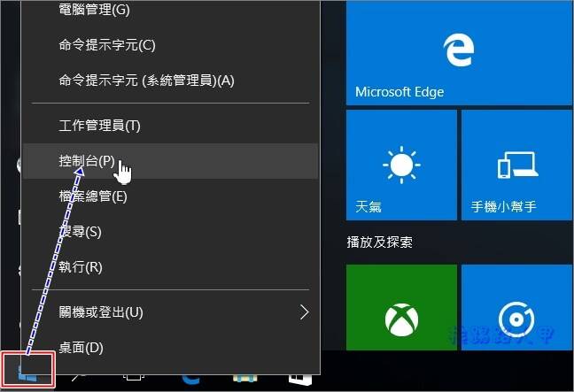This screenshot has height=392, width=574.
Task: Open File Explorer from the taskbar
Action: click(x=244, y=379)
